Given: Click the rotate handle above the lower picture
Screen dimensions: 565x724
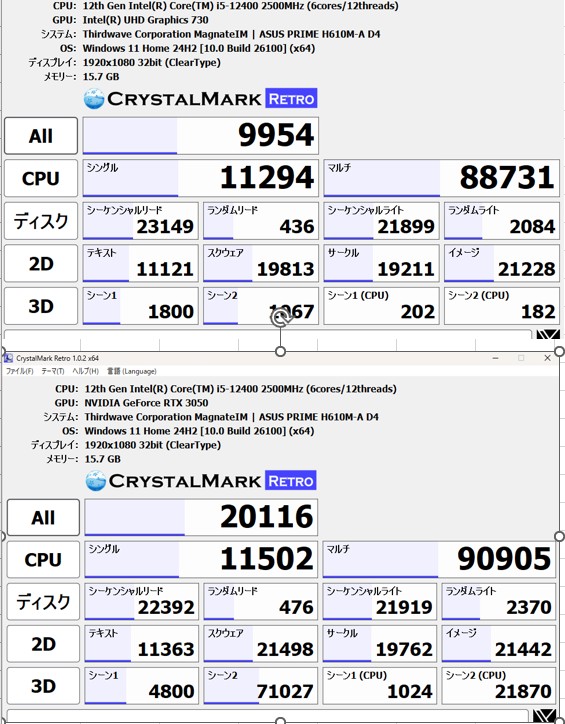Looking at the screenshot, I should point(281,318).
